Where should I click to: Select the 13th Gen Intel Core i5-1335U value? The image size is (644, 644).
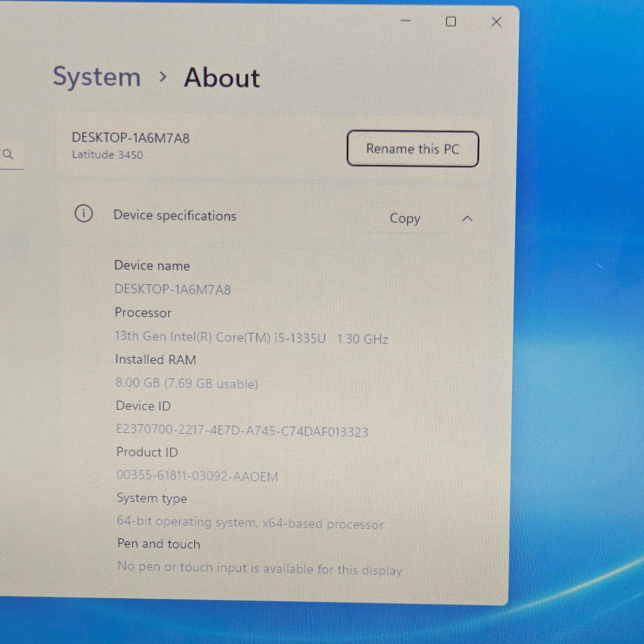click(x=252, y=338)
